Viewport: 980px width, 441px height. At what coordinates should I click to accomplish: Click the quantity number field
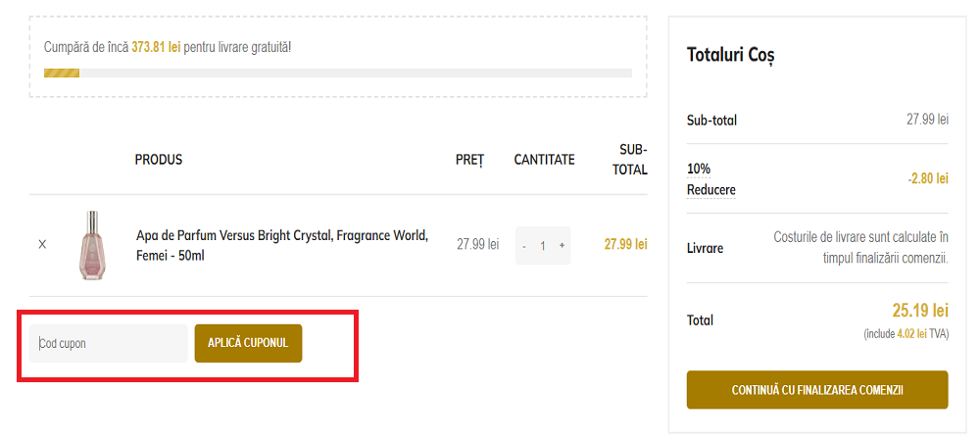tap(543, 246)
